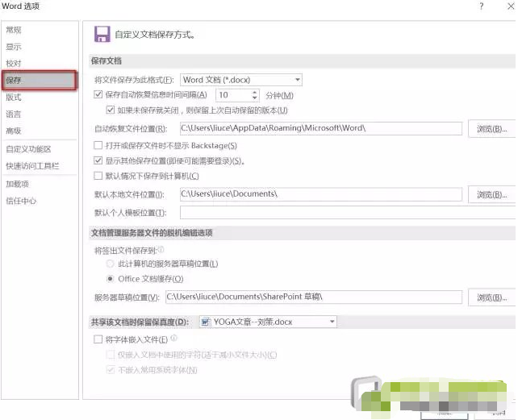Viewport: 518px width, 420px height.
Task: Click the Word document icon in fidelity dropdown
Action: (x=206, y=322)
